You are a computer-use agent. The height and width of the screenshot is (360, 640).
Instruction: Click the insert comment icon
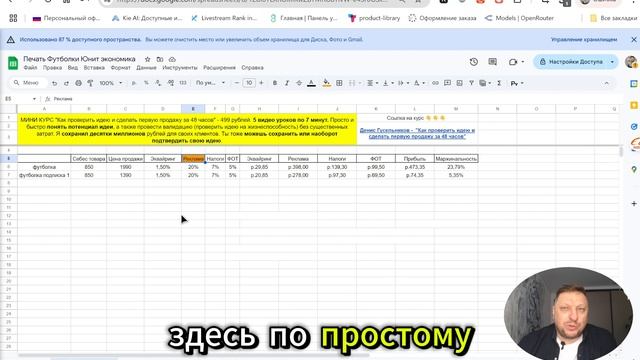(x=447, y=83)
